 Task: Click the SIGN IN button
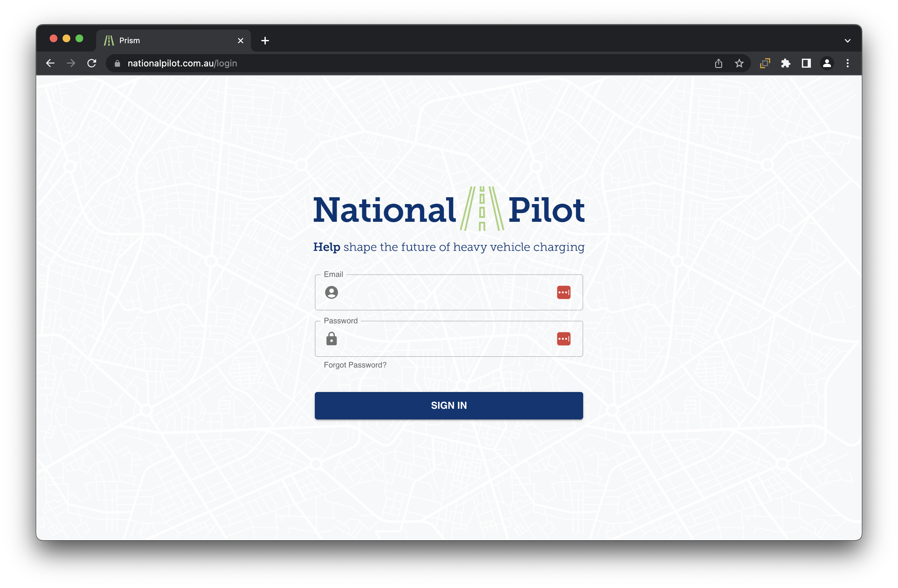pos(449,406)
